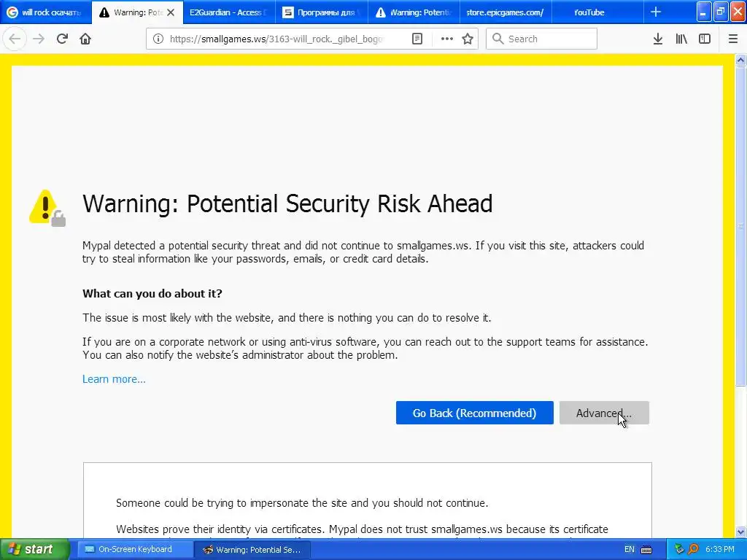Click the page vertical scrollbar thumb
Image resolution: width=747 pixels, height=560 pixels.
741,226
